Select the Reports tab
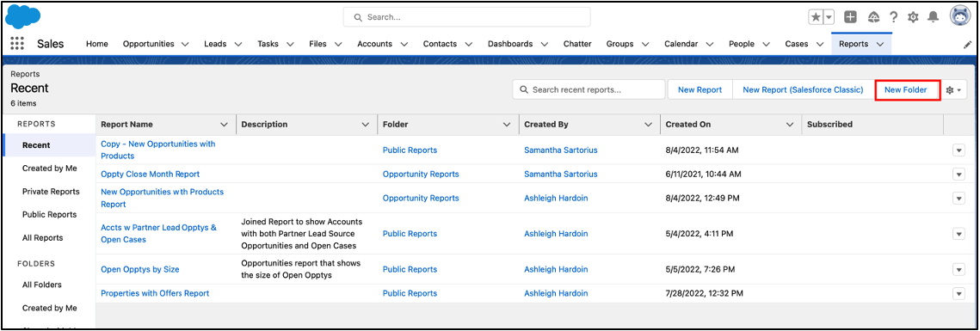Viewport: 980px width, 331px height. click(854, 44)
